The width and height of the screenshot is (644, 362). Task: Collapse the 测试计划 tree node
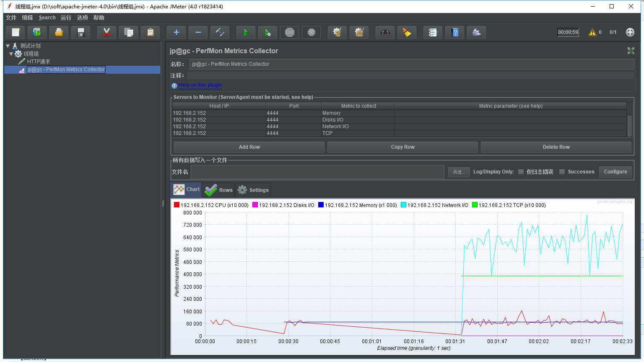8,46
